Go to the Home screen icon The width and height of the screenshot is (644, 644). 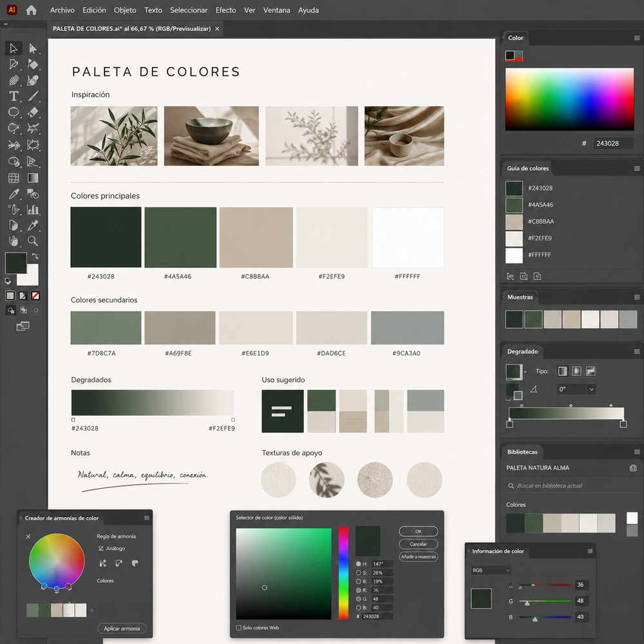point(31,10)
